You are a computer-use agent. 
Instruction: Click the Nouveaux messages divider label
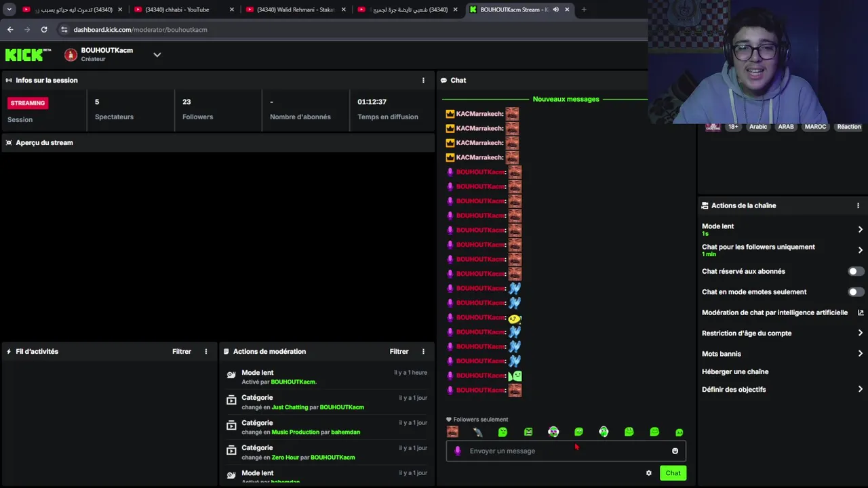(566, 99)
